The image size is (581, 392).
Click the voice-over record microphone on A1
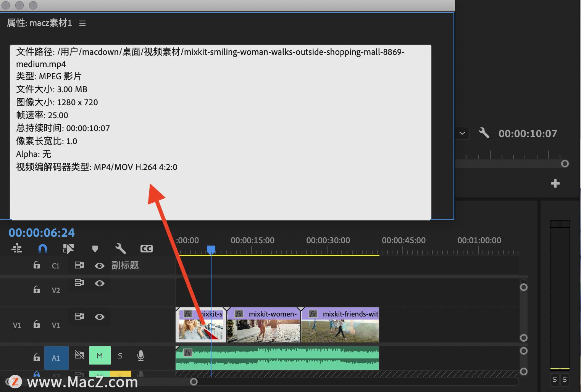coord(141,356)
